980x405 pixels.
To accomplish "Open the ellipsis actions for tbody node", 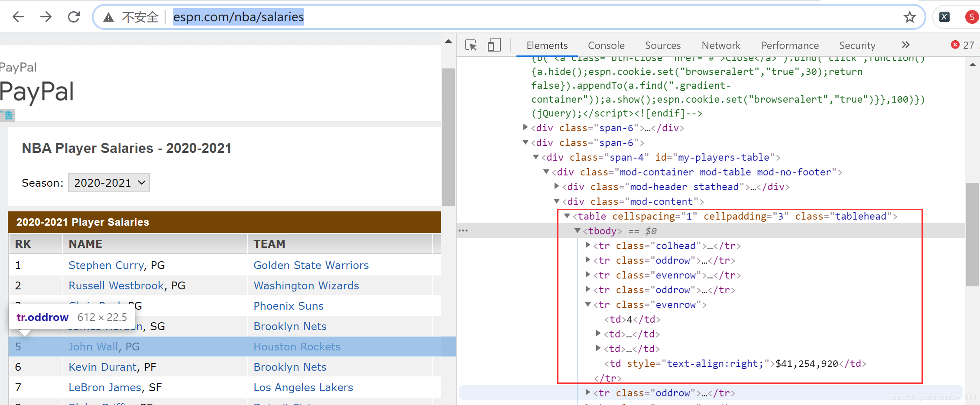I will [463, 230].
